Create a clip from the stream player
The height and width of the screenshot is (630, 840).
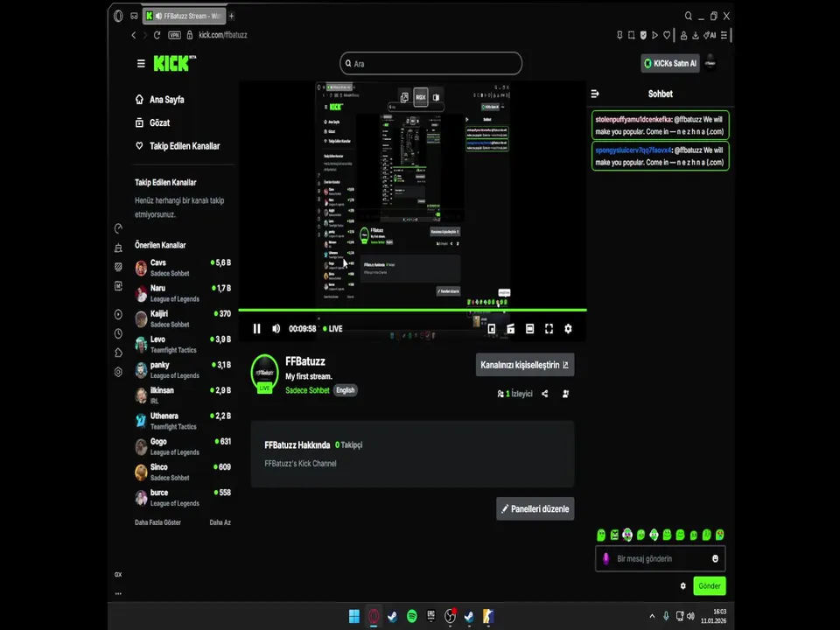tap(510, 328)
